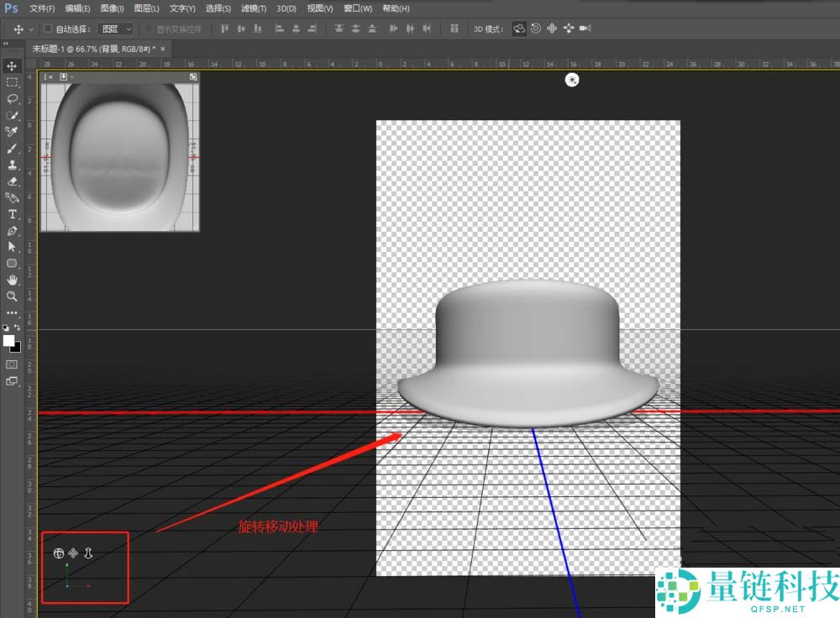Choose the Pen tool

[12, 230]
